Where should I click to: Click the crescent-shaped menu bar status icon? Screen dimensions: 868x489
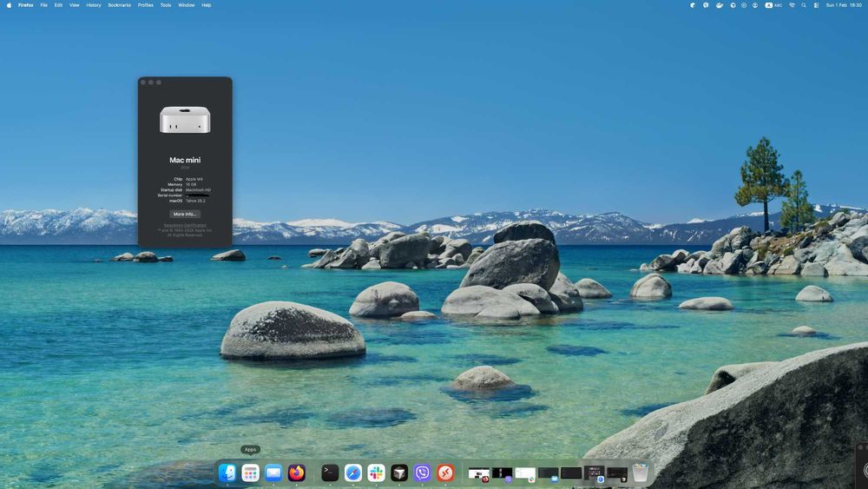coord(692,5)
